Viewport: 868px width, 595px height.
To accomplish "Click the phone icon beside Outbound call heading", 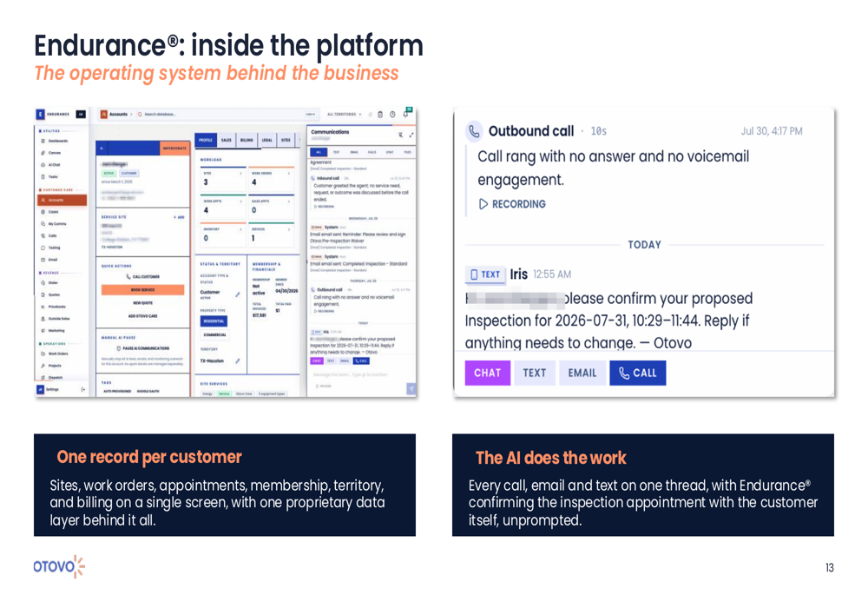I will 474,131.
